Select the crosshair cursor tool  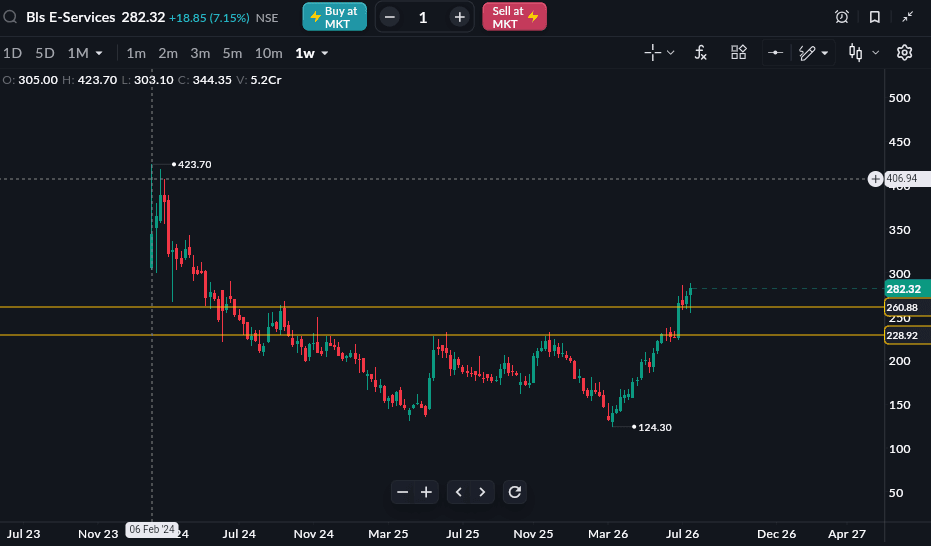(x=653, y=53)
